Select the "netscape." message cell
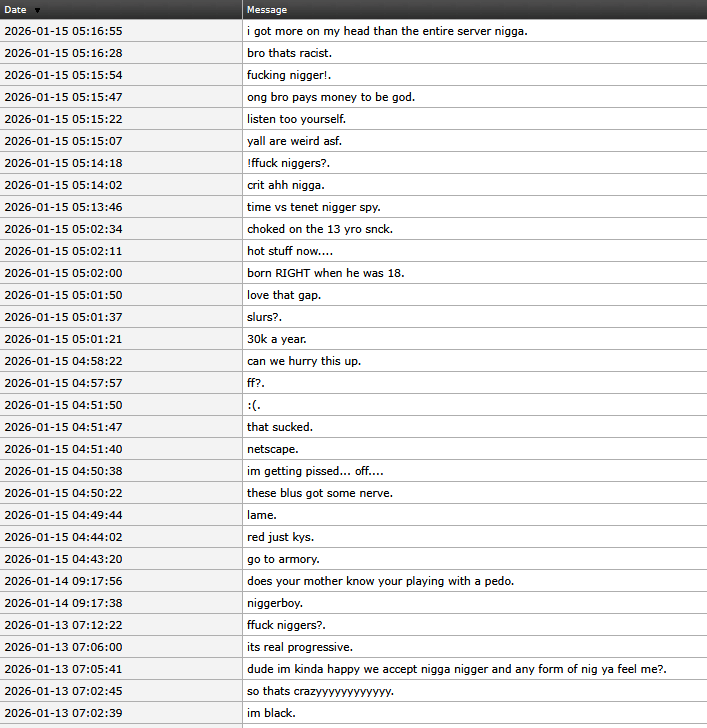 [x=272, y=449]
